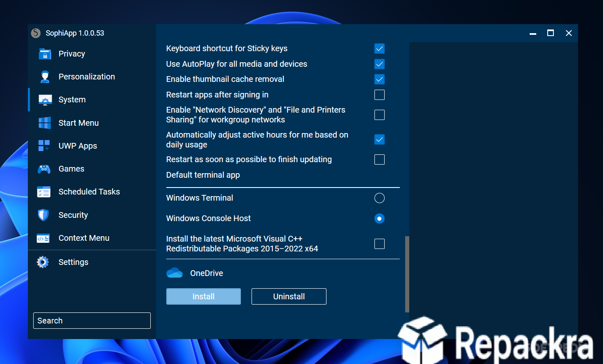Image resolution: width=603 pixels, height=364 pixels.
Task: Click the Settings gear icon
Action: 43,262
